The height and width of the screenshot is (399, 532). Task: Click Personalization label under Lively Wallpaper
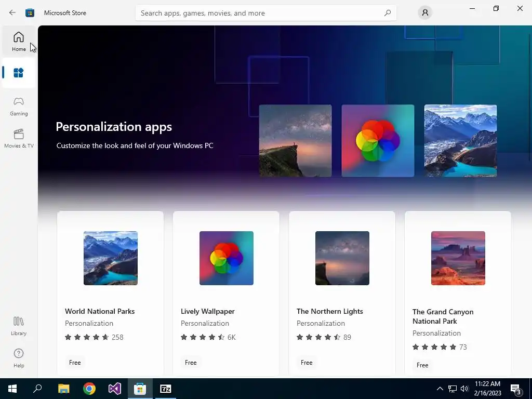(205, 323)
